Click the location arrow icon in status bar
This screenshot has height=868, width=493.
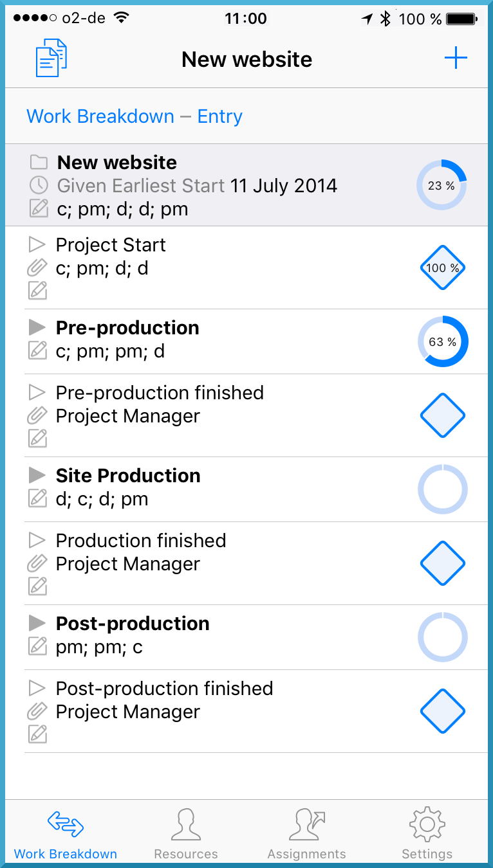[x=367, y=19]
